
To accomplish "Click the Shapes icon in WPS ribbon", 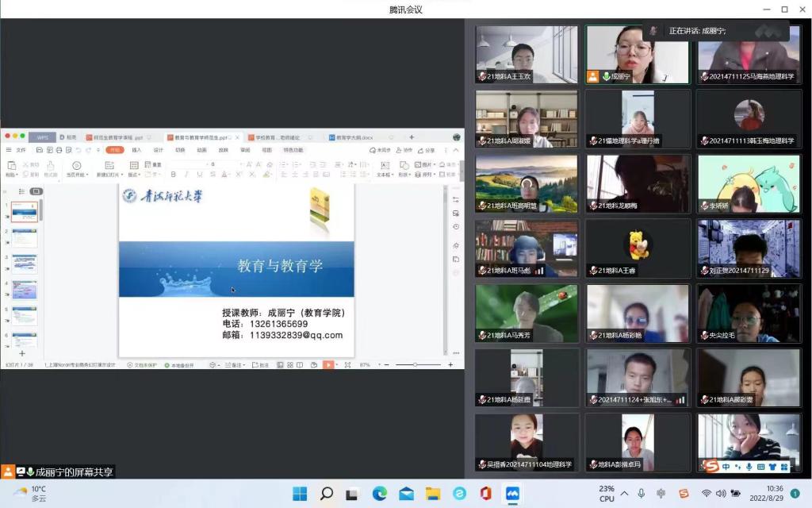I will point(404,165).
